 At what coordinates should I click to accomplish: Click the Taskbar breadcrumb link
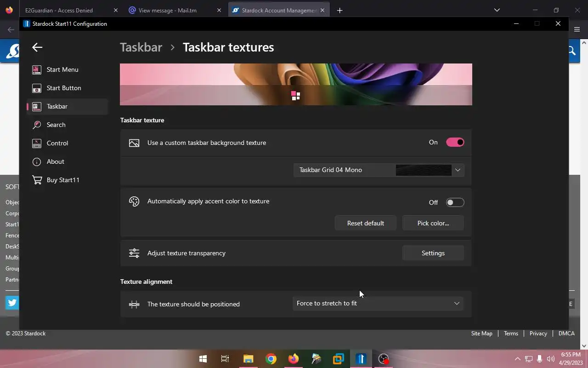click(141, 47)
